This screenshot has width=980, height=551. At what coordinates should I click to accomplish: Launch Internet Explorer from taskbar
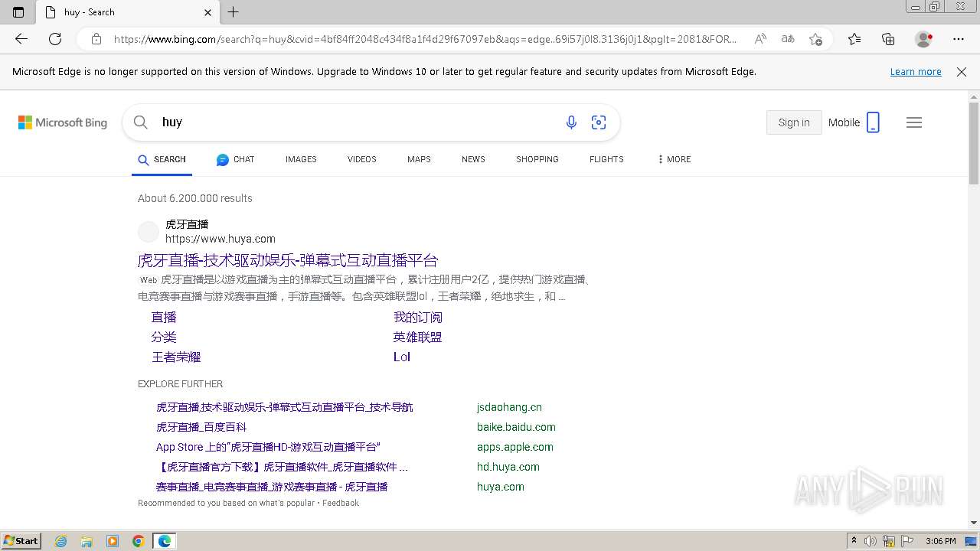[61, 541]
